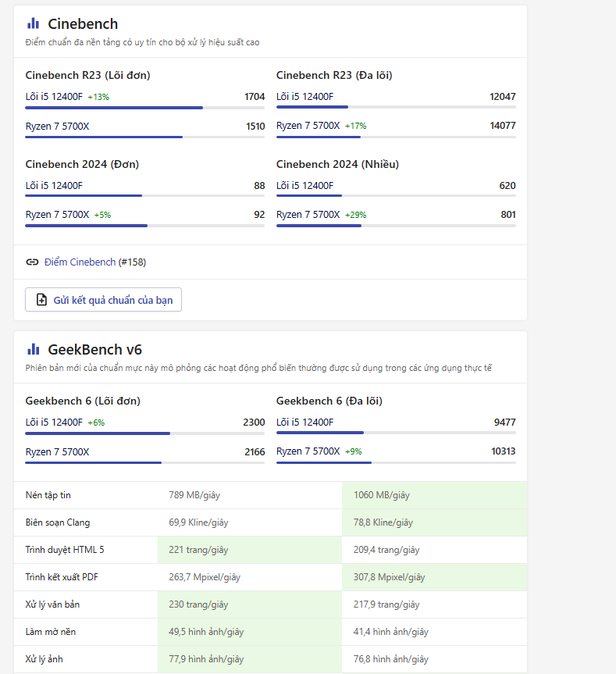Image resolution: width=616 pixels, height=674 pixels.
Task: Click the +17% badge
Action: pyautogui.click(x=356, y=126)
